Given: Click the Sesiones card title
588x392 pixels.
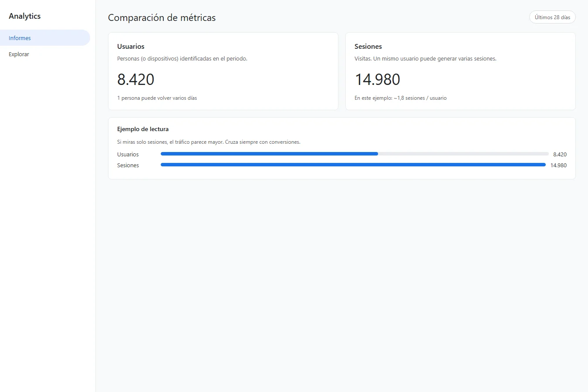Looking at the screenshot, I should (368, 47).
